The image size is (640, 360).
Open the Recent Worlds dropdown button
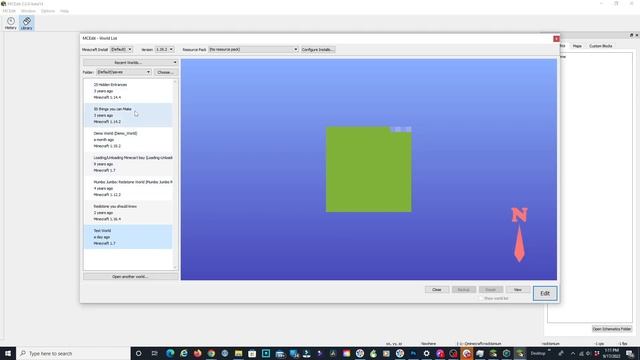[131, 62]
